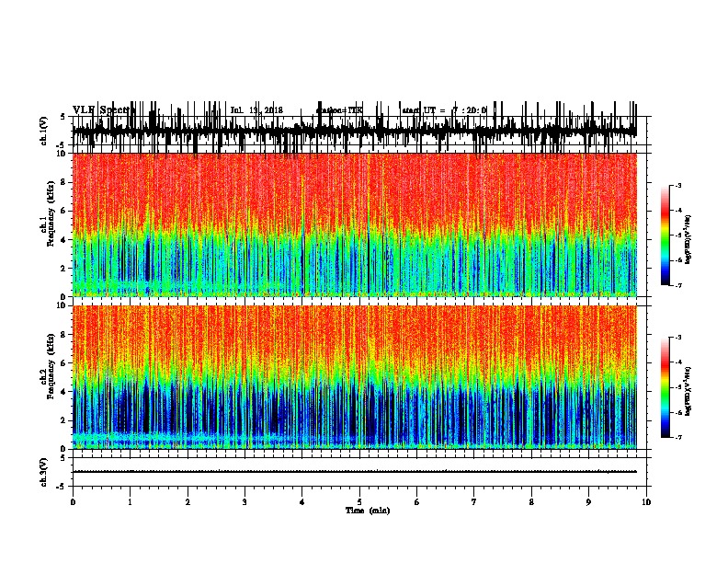The height and width of the screenshot is (563, 728).
Task: Click the 'ch.3(V)' axis label
Action: click(44, 472)
